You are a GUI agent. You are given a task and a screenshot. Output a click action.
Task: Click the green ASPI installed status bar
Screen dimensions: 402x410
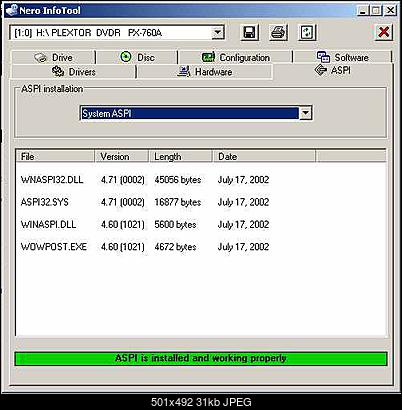tap(201, 359)
